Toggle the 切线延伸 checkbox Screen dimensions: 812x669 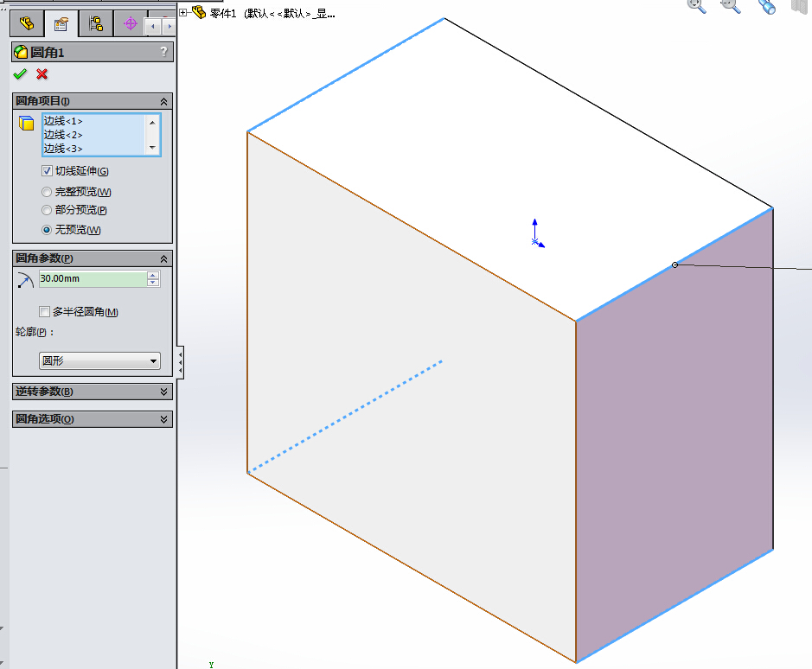(47, 171)
